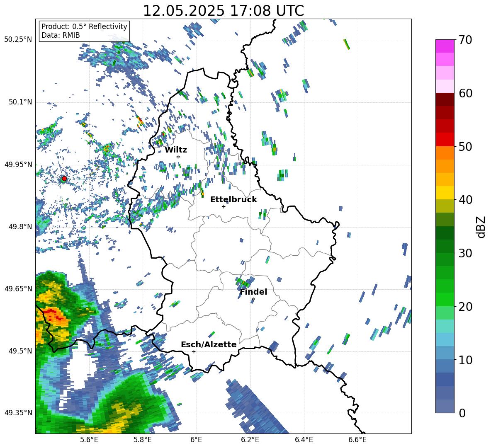Click the cross marker below Findel

(253, 299)
